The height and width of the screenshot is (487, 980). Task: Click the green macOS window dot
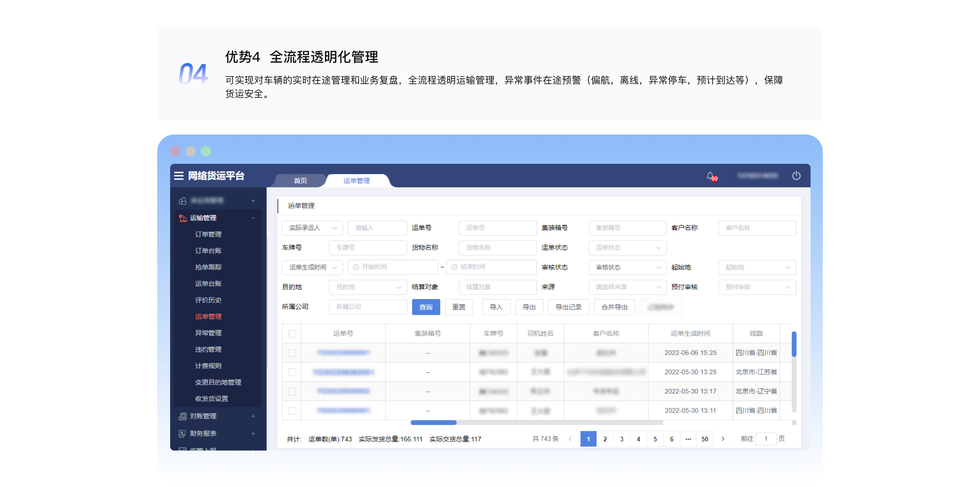click(x=206, y=151)
